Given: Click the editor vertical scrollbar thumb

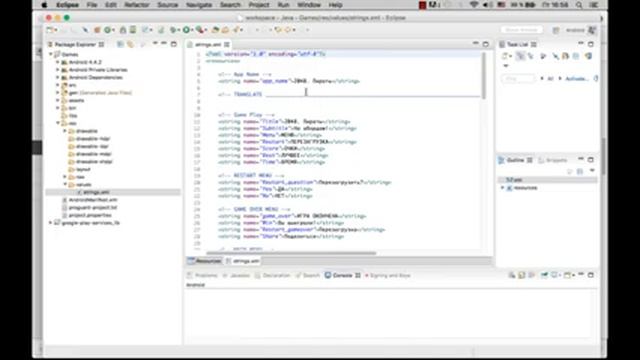Looking at the screenshot, I should pyautogui.click(x=484, y=76).
